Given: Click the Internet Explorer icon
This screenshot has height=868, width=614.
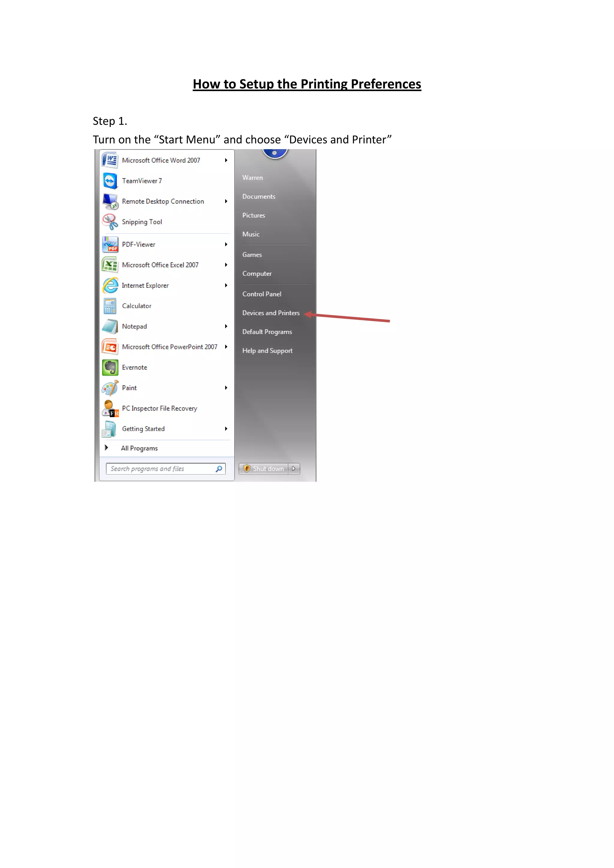Looking at the screenshot, I should [x=110, y=285].
